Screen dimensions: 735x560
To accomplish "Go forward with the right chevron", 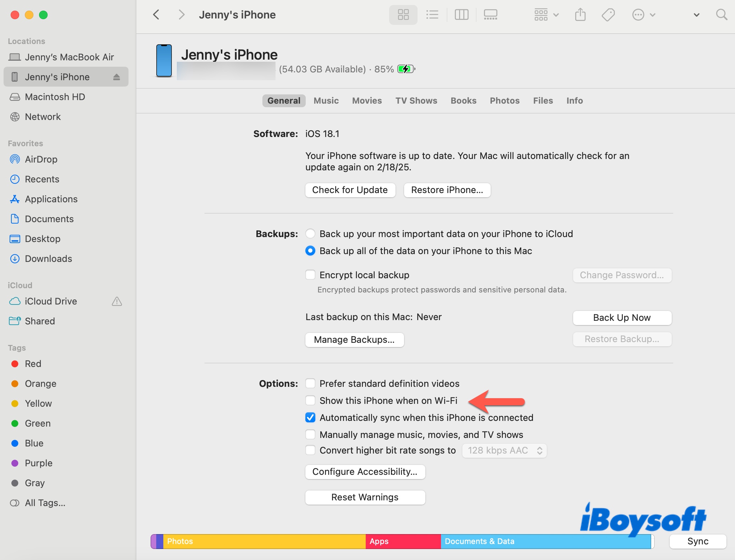I will [181, 15].
